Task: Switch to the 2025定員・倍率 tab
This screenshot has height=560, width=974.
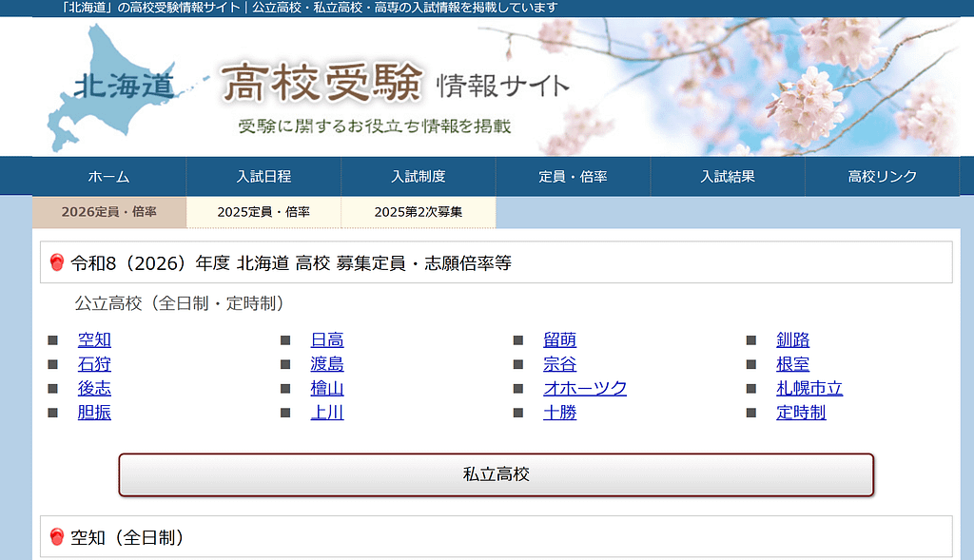Action: pos(263,212)
